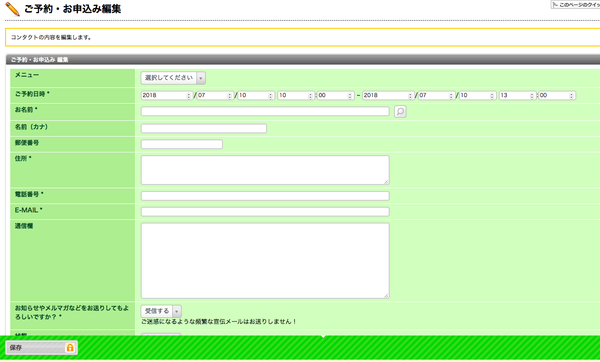Click the 住所 text area
Viewport: 600px width, 362px height.
point(265,170)
